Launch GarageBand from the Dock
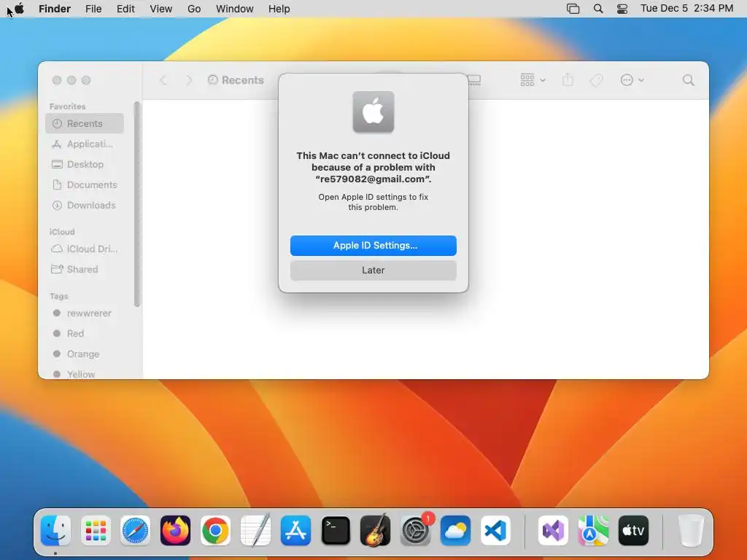The image size is (747, 560). 376,531
